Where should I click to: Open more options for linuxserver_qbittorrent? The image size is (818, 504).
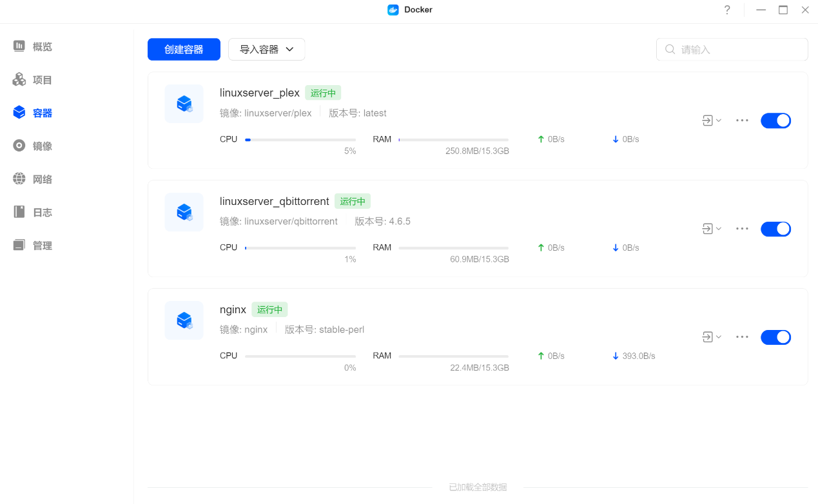(742, 229)
